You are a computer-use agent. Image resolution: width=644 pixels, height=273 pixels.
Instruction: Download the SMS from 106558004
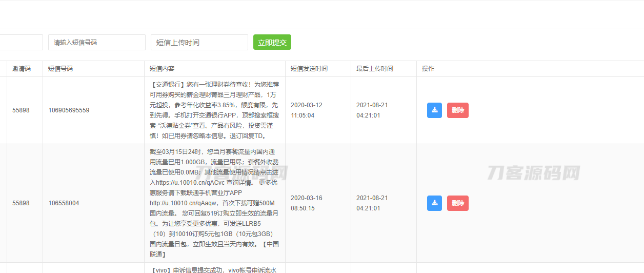click(x=434, y=203)
